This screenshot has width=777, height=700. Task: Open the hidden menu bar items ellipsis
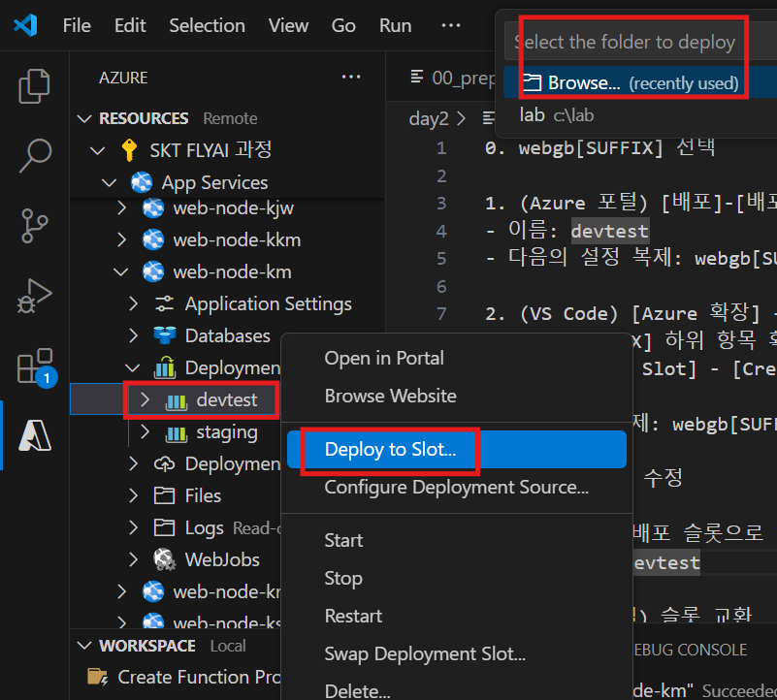pos(450,25)
